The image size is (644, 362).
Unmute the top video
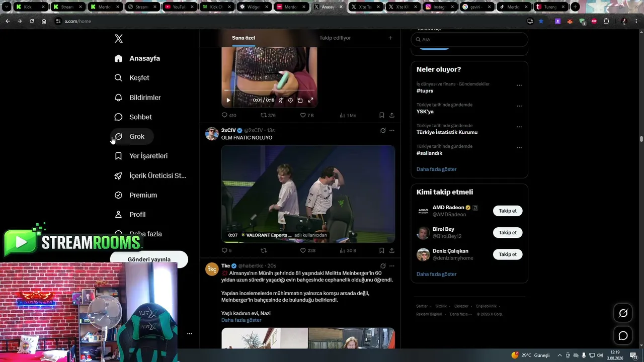280,100
